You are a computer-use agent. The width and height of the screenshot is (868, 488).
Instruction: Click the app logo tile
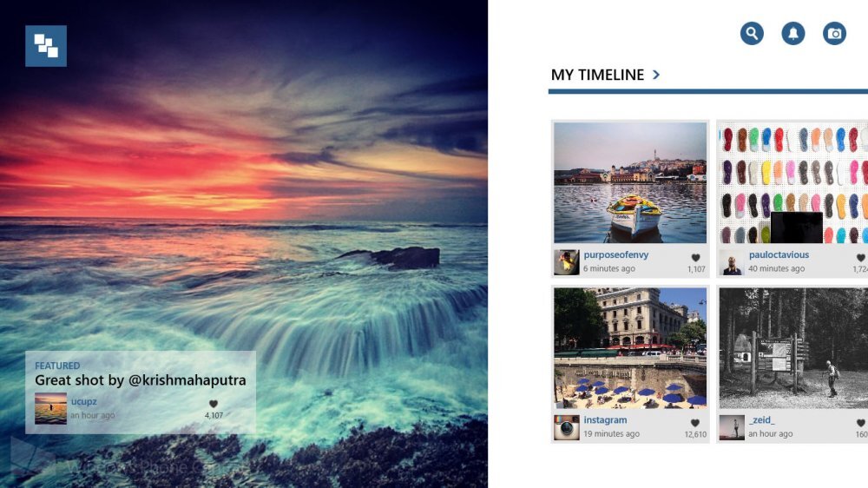point(46,46)
